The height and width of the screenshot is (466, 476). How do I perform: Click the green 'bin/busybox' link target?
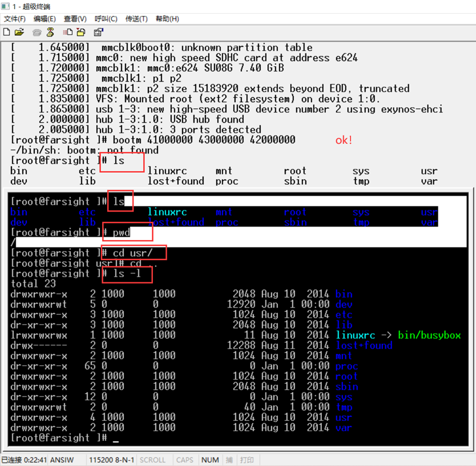429,335
